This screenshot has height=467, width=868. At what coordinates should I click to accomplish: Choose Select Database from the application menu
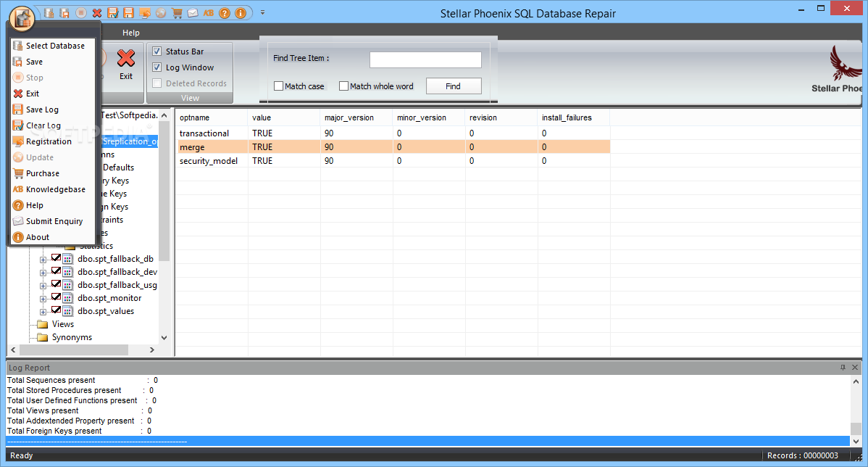54,46
